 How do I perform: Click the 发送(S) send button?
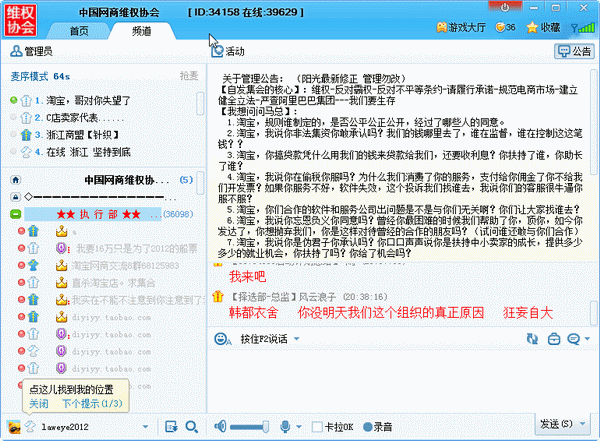coord(556,424)
